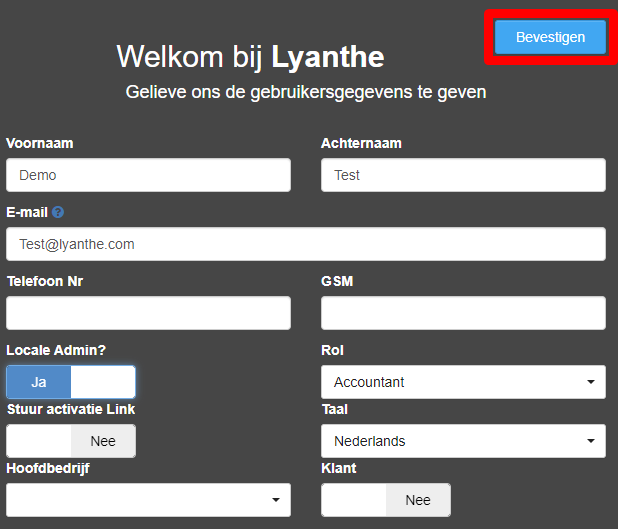Image resolution: width=618 pixels, height=529 pixels.
Task: Click the empty Telefoon Nr input box
Action: [148, 313]
